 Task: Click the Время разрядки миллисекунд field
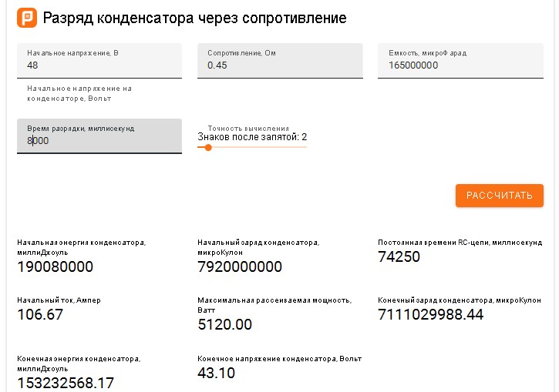click(x=99, y=141)
